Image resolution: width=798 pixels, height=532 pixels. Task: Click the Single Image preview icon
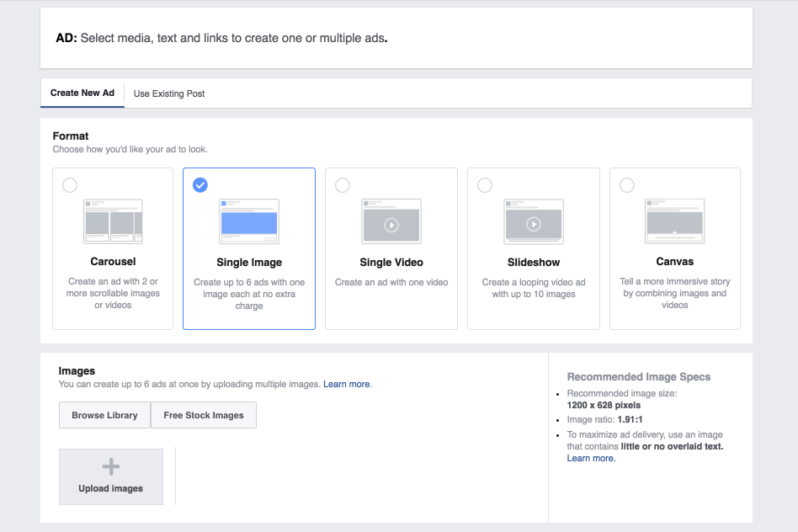249,221
